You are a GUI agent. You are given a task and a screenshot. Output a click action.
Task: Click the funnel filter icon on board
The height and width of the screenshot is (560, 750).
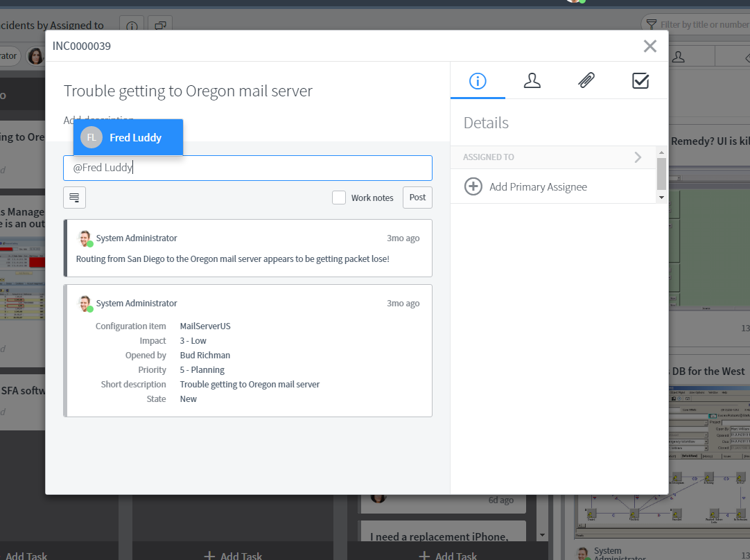click(x=651, y=24)
